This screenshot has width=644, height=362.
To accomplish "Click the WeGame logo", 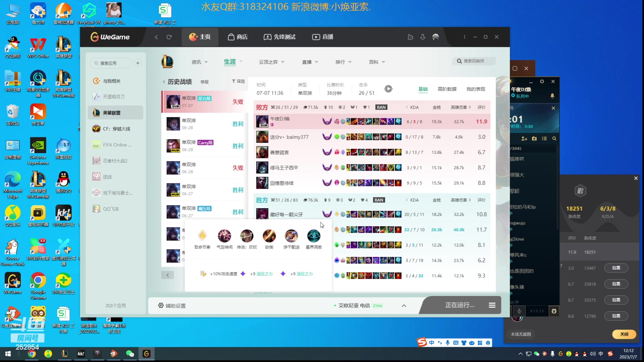I will 110,37.
